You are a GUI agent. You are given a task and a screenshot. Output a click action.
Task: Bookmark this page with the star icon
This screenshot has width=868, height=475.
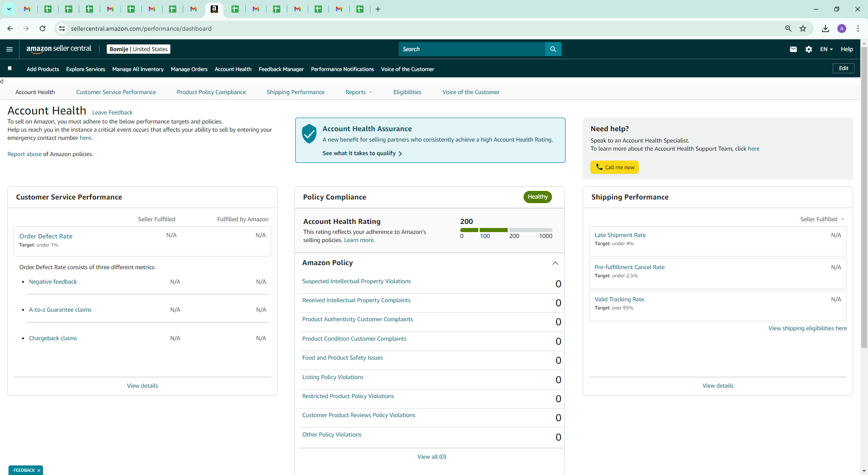pyautogui.click(x=803, y=28)
